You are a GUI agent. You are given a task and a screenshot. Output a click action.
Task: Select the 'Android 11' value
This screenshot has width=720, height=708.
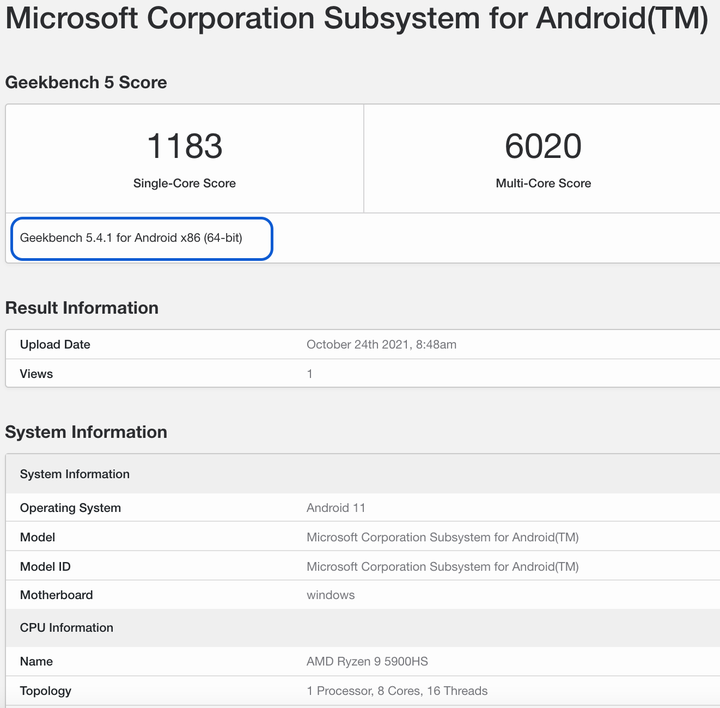click(x=336, y=508)
